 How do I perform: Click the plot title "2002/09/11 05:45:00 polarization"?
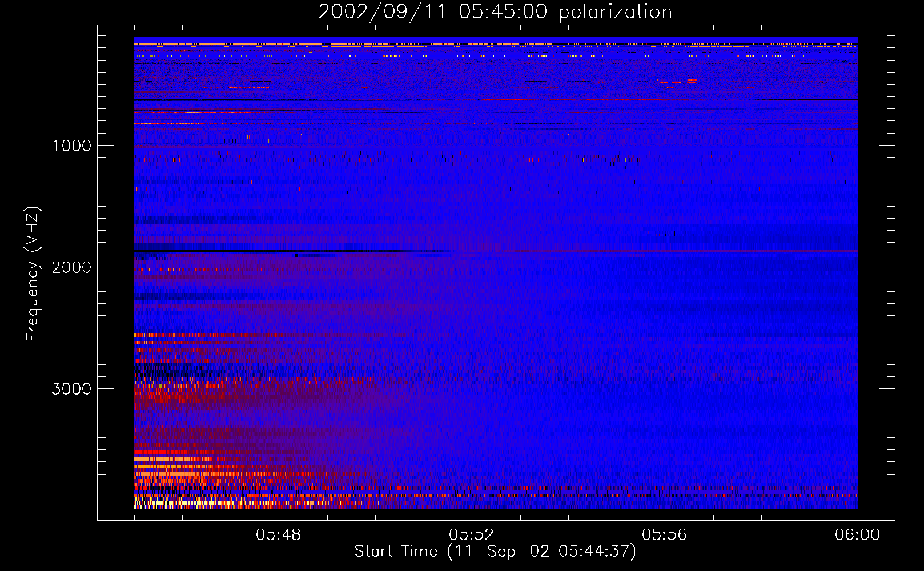pyautogui.click(x=495, y=12)
